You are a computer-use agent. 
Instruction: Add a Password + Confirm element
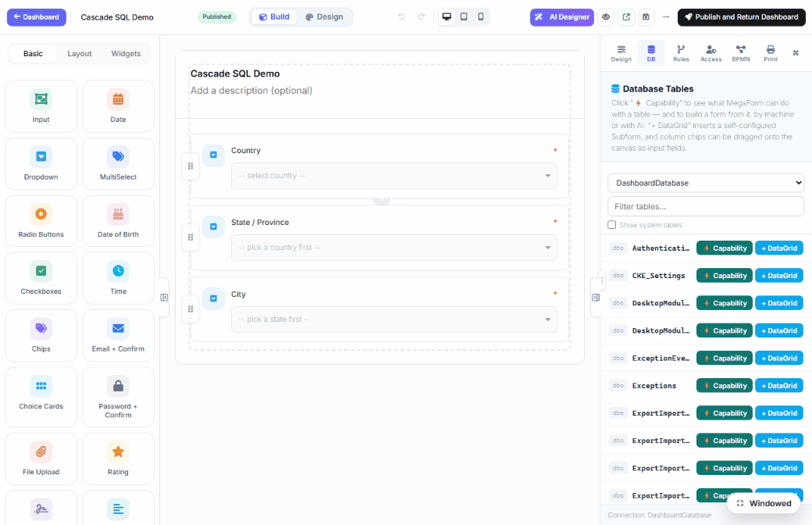click(x=118, y=397)
